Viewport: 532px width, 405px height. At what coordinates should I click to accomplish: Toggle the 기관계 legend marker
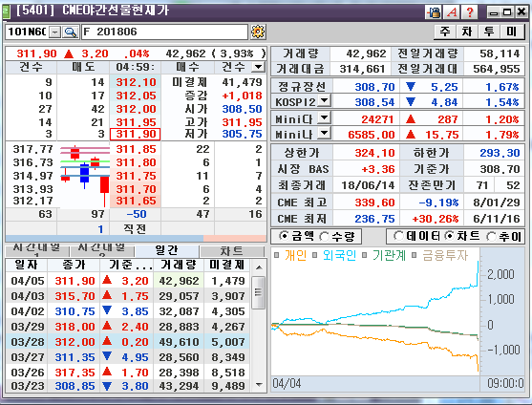point(364,255)
